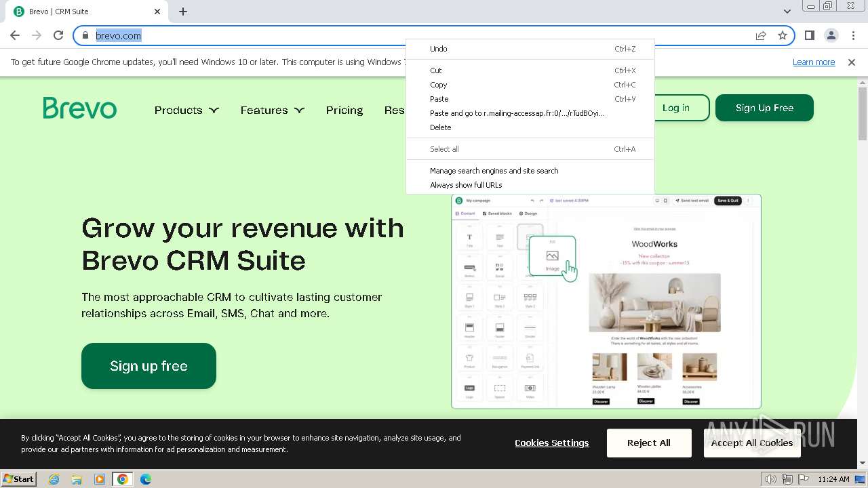Click the page vertical scrollbar thumb
The height and width of the screenshot is (488, 868).
coord(863,113)
